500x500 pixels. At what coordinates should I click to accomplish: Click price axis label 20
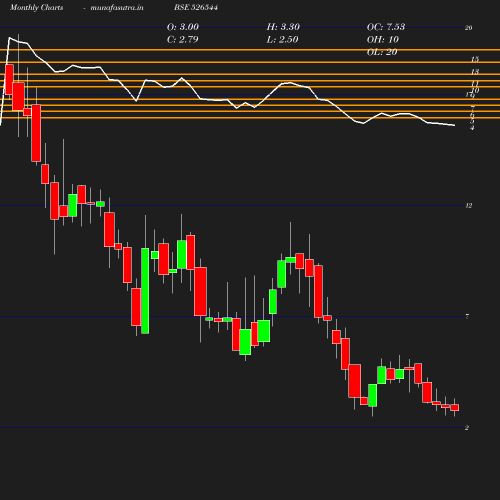click(x=468, y=28)
